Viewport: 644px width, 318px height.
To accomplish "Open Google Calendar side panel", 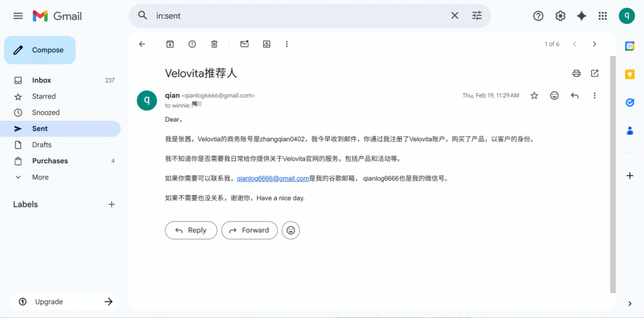I will (630, 46).
